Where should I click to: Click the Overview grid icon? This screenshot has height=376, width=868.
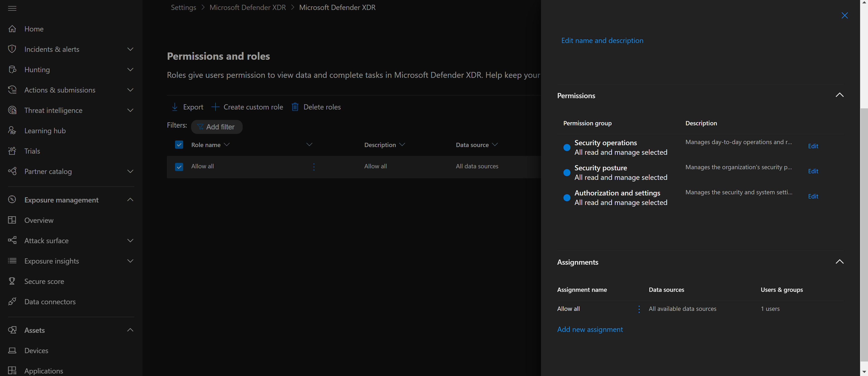[x=12, y=220]
